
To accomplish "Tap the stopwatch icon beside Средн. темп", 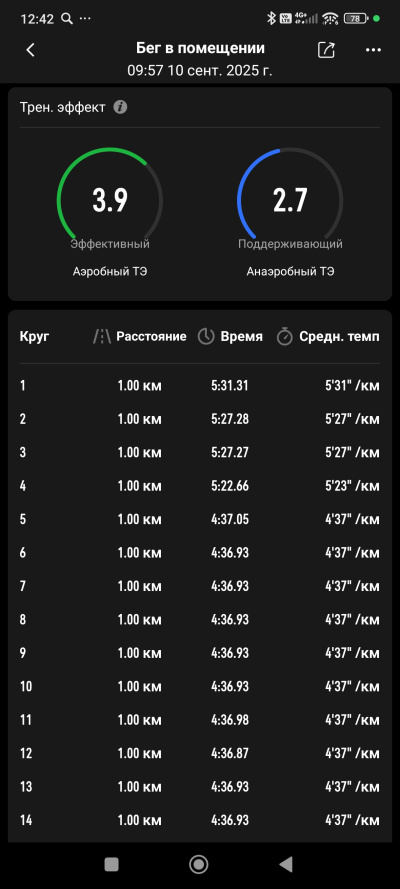I will pos(284,337).
